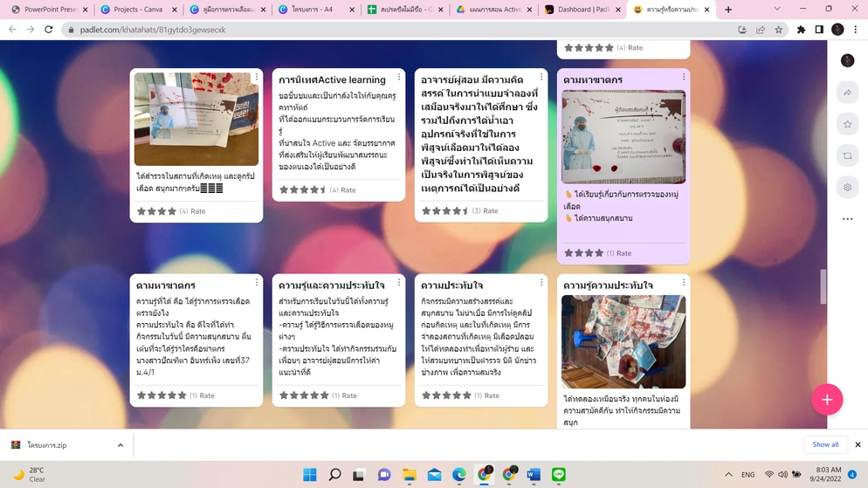Click the remake icon in Padlet sidebar
Screen dimensions: 868x488
point(848,156)
